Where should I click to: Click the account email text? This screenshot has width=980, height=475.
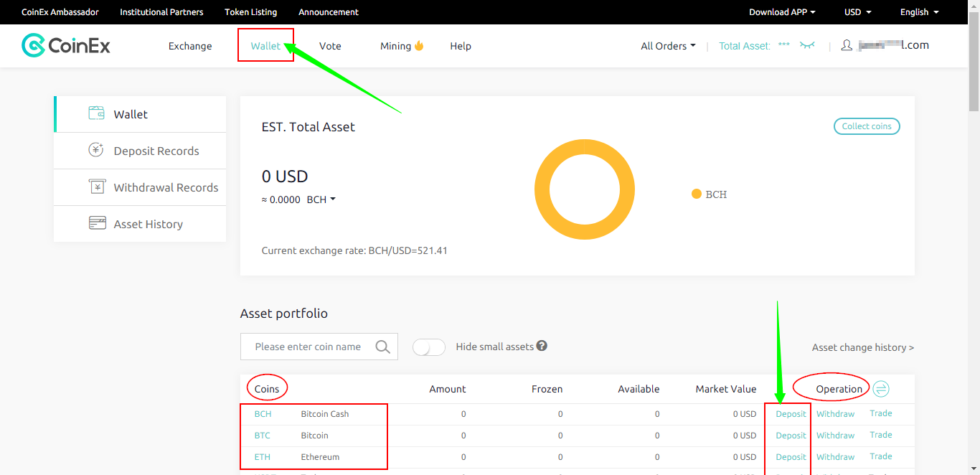coord(893,45)
